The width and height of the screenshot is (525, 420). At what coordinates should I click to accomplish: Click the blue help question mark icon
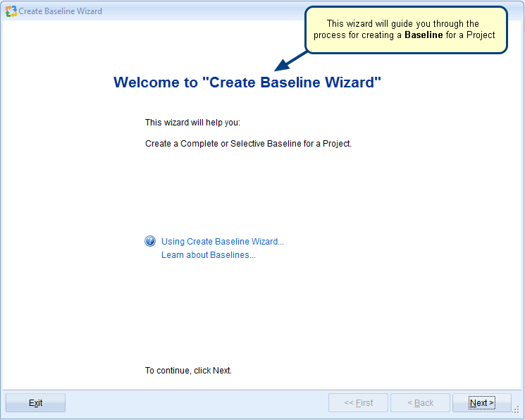pos(150,241)
